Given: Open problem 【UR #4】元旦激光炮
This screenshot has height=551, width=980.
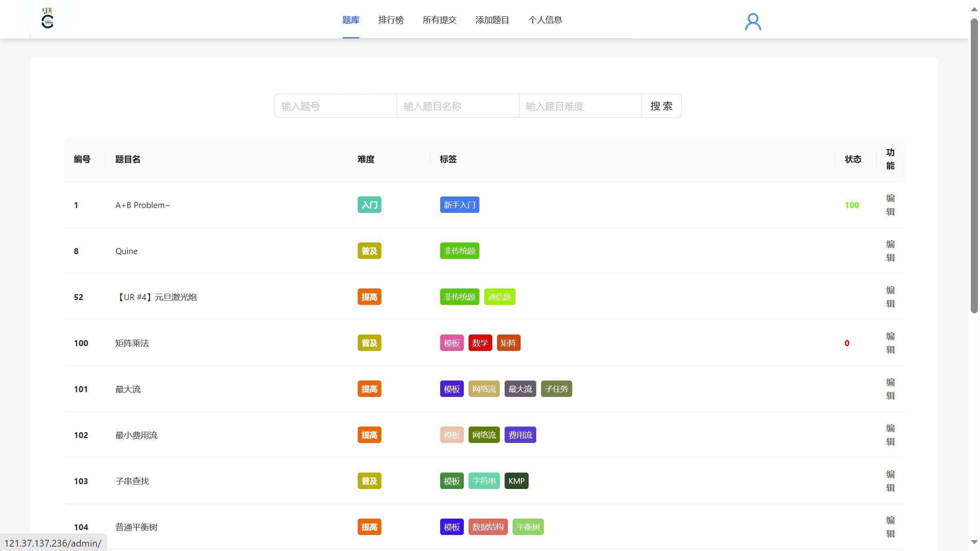Looking at the screenshot, I should [156, 297].
